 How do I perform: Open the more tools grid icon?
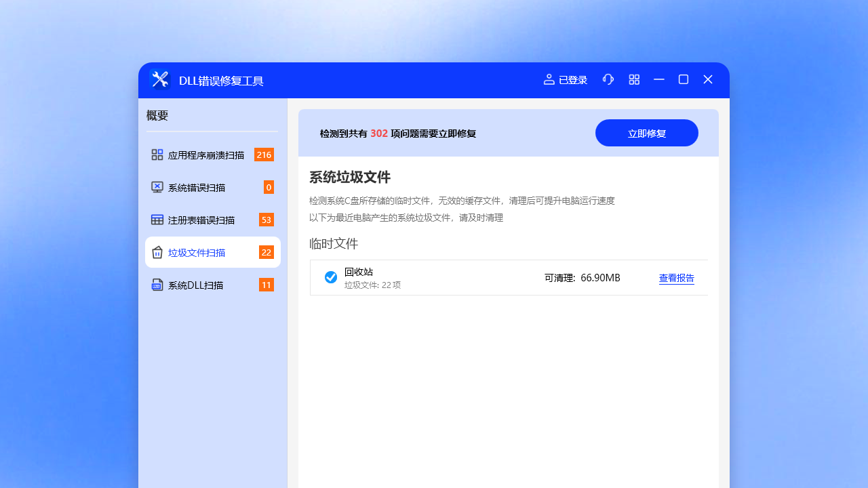point(633,79)
